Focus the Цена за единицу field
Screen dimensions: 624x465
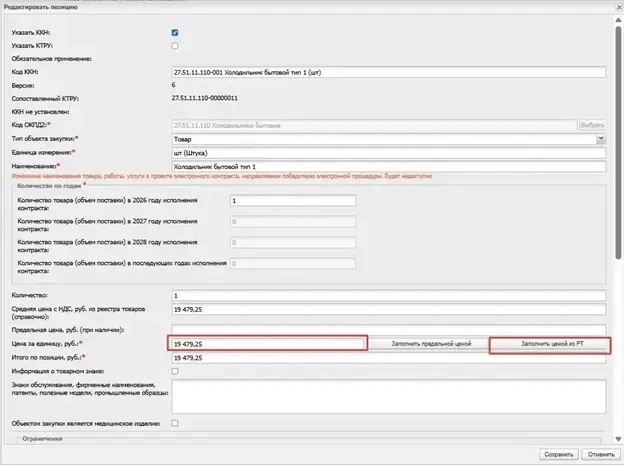click(269, 344)
